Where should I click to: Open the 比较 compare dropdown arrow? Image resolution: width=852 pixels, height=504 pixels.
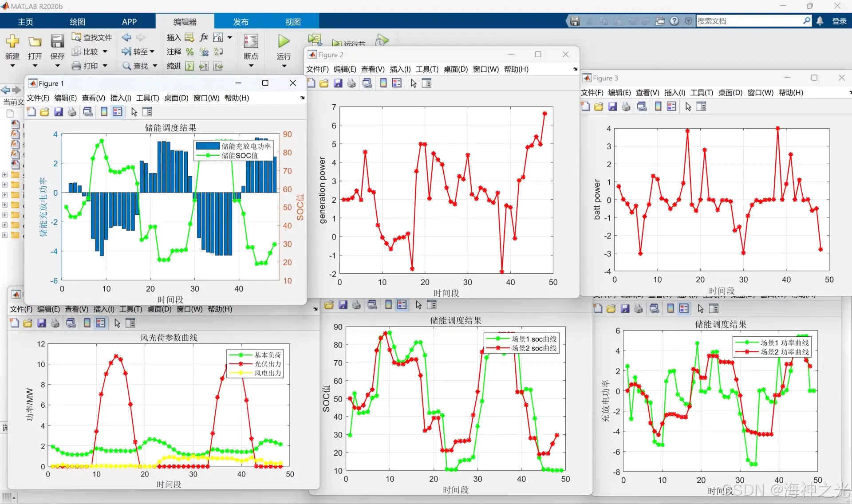pyautogui.click(x=105, y=52)
